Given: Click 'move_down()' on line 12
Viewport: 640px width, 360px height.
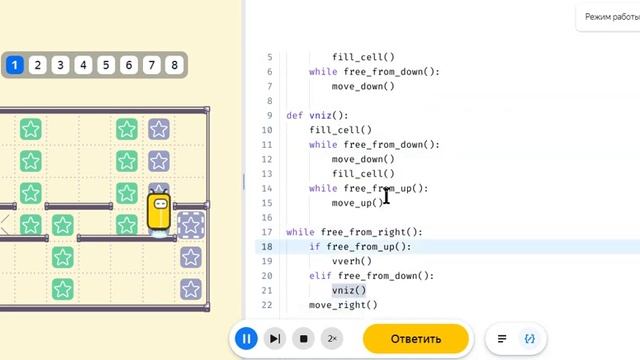Looking at the screenshot, I should tap(363, 159).
